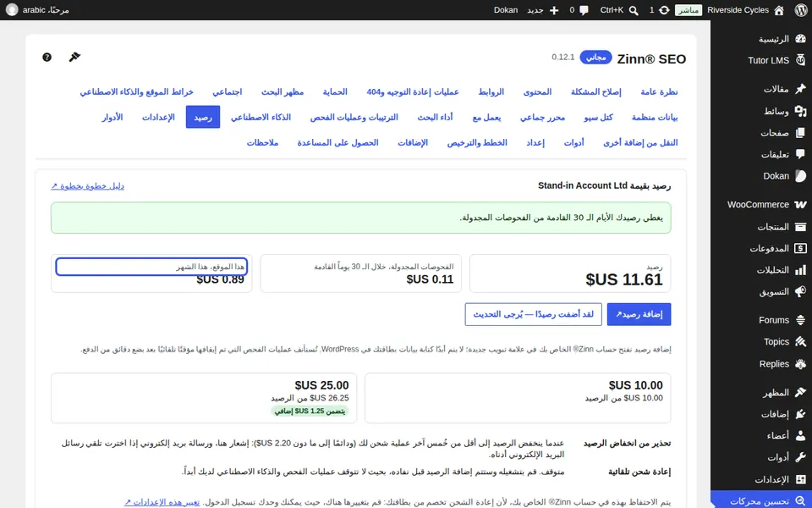This screenshot has height=508, width=812.
Task: Click إضافة رصيد button
Action: [x=639, y=315]
